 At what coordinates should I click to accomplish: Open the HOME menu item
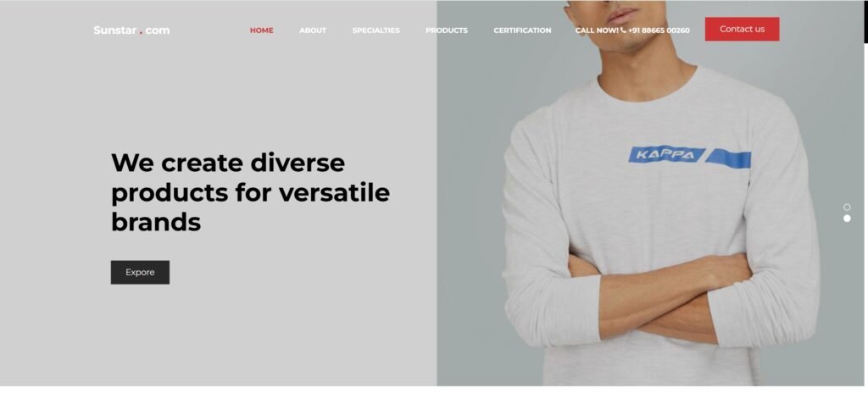tap(261, 30)
